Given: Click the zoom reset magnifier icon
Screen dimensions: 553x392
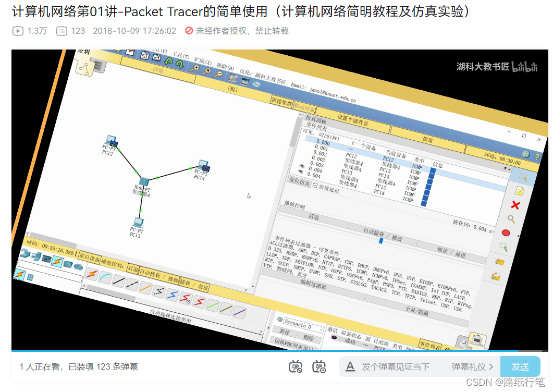Looking at the screenshot, I should coord(207,71).
